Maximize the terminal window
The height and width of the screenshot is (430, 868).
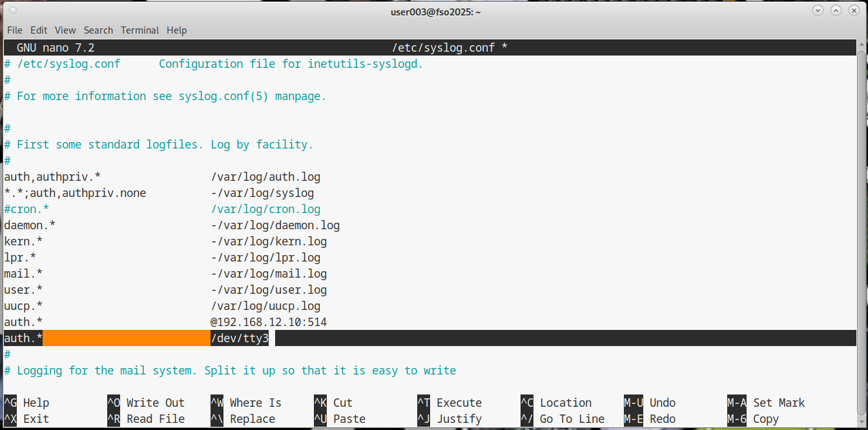[836, 11]
